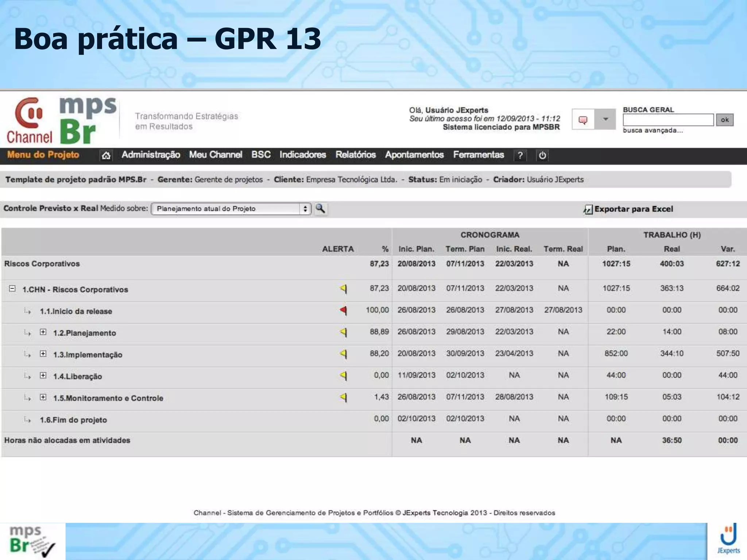Click into the Busca Geral search field
The image size is (747, 560).
pyautogui.click(x=668, y=120)
